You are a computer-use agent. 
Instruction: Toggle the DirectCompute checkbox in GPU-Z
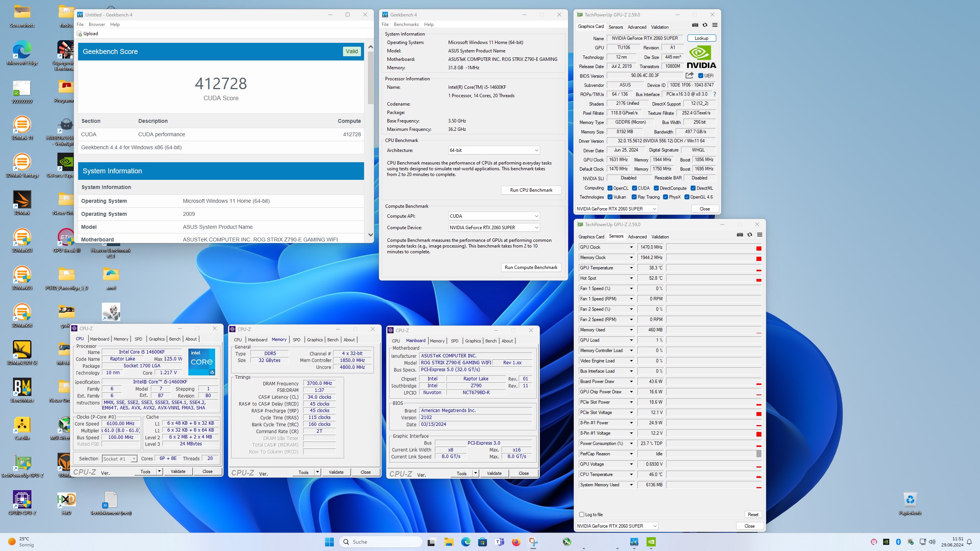tap(656, 188)
